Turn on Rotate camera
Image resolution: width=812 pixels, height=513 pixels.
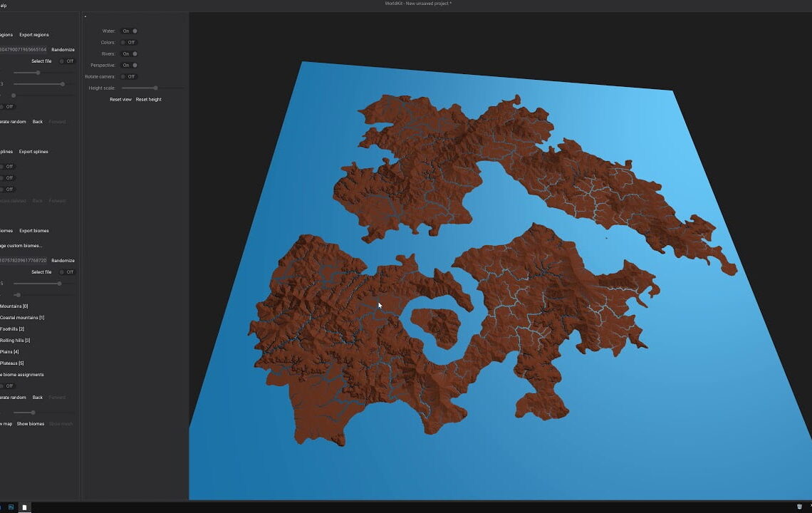128,76
